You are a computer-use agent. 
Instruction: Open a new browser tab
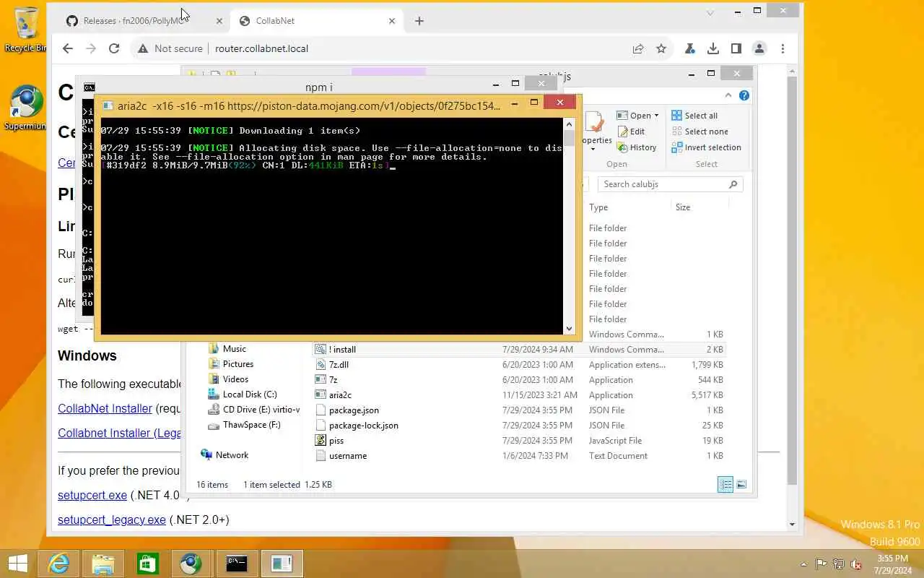(x=419, y=21)
